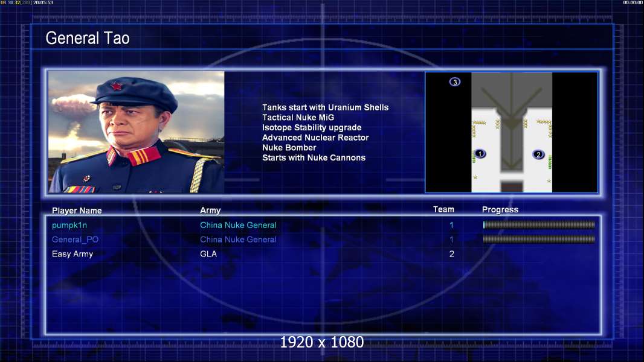Viewport: 644px width, 362px height.
Task: Click the 'Player Name' column header
Action: pyautogui.click(x=77, y=211)
